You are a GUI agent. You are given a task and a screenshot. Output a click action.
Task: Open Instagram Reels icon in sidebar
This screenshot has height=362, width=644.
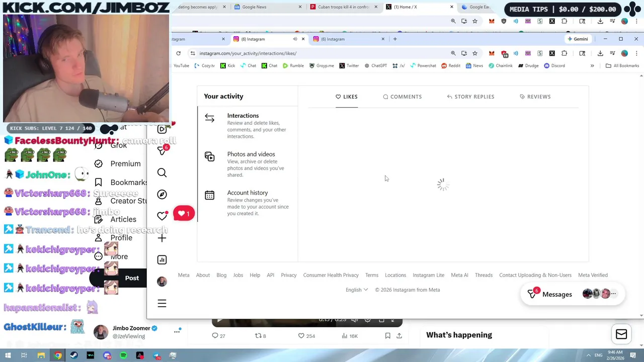tap(162, 129)
